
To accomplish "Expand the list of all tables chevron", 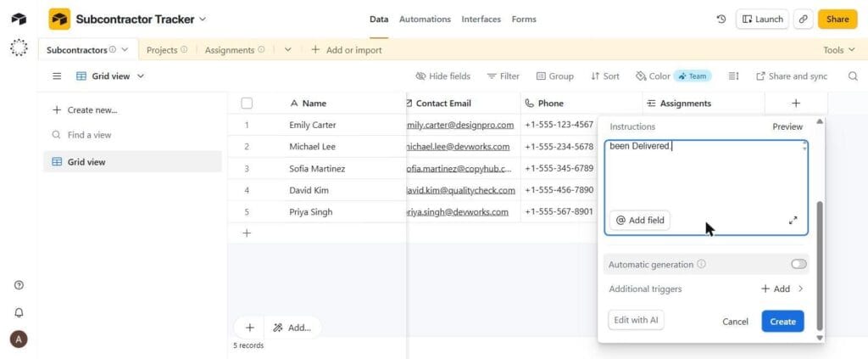I will (288, 49).
